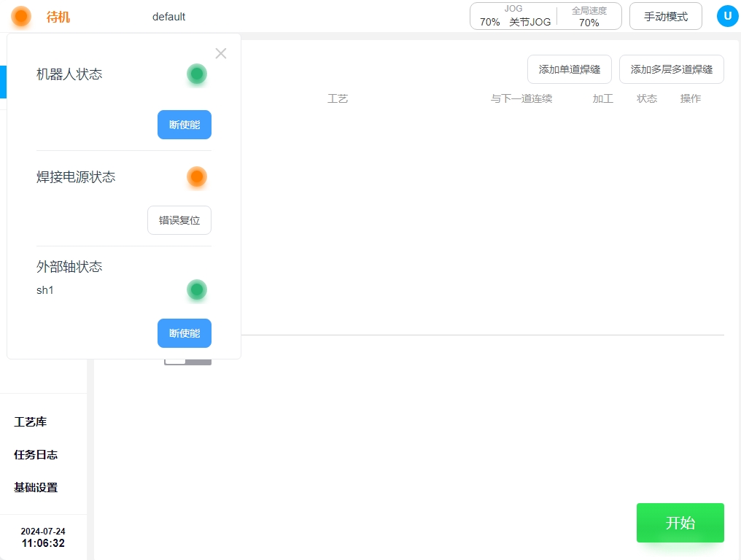
Task: Open the 全局速度 70% setting
Action: (x=589, y=16)
